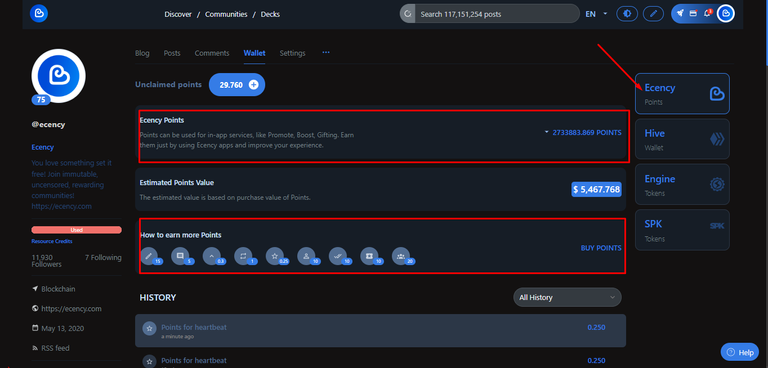Viewport: 768px width, 368px height.
Task: Click the star heartbeat reward icon worth 0.25
Action: click(275, 256)
